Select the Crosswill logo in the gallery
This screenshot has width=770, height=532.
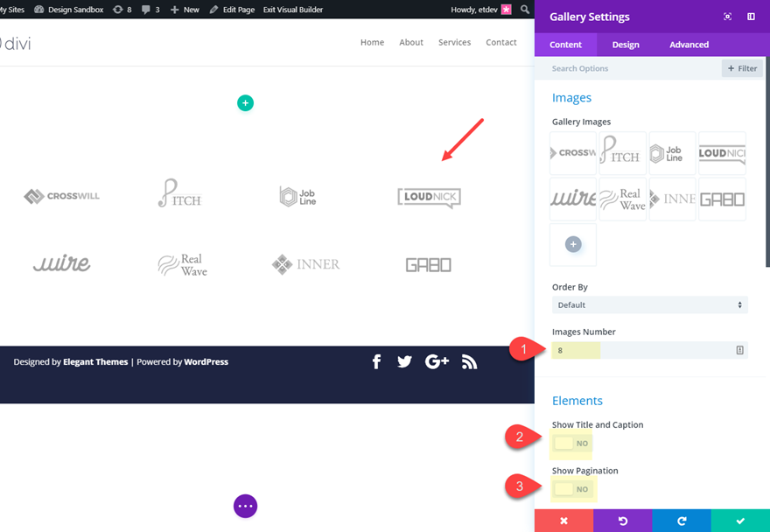click(62, 196)
